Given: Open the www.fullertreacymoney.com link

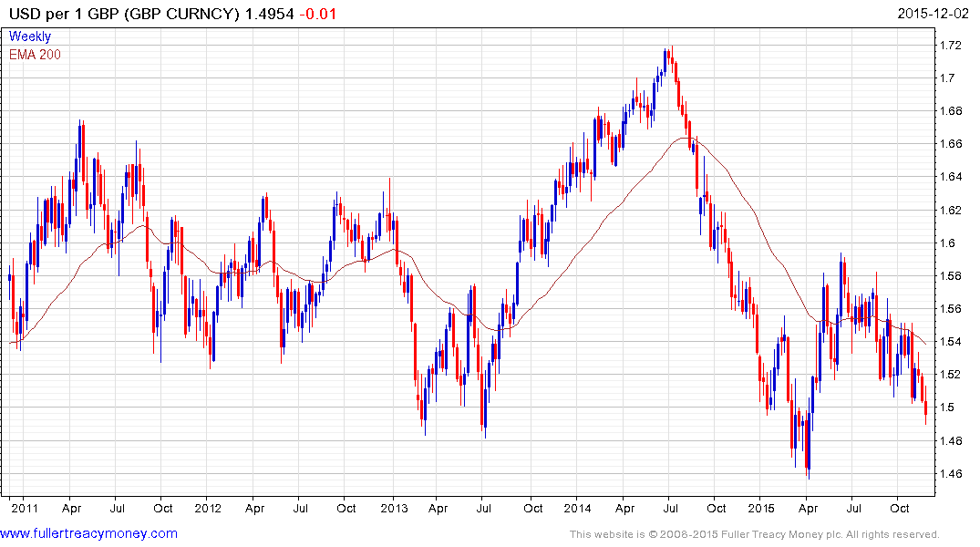Looking at the screenshot, I should (88, 533).
